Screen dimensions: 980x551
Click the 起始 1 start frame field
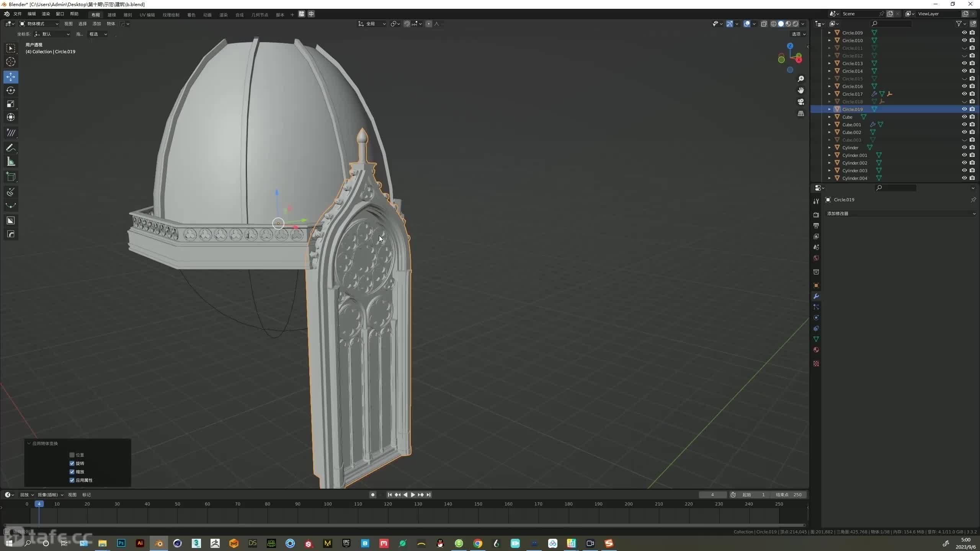(753, 495)
